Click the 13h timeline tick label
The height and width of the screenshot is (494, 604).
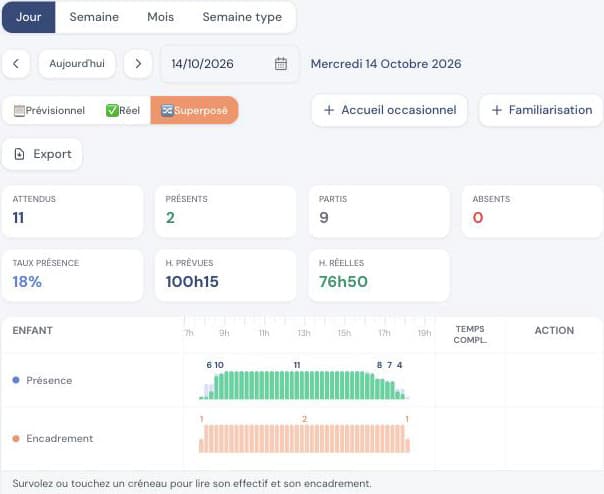coord(304,333)
